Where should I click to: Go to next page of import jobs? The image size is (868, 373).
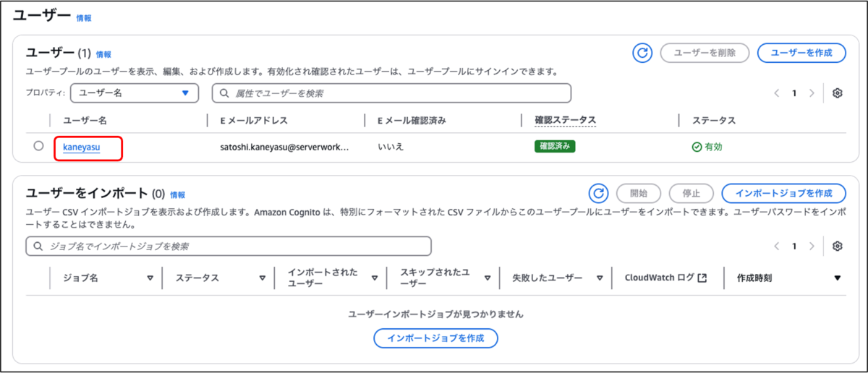pos(812,246)
